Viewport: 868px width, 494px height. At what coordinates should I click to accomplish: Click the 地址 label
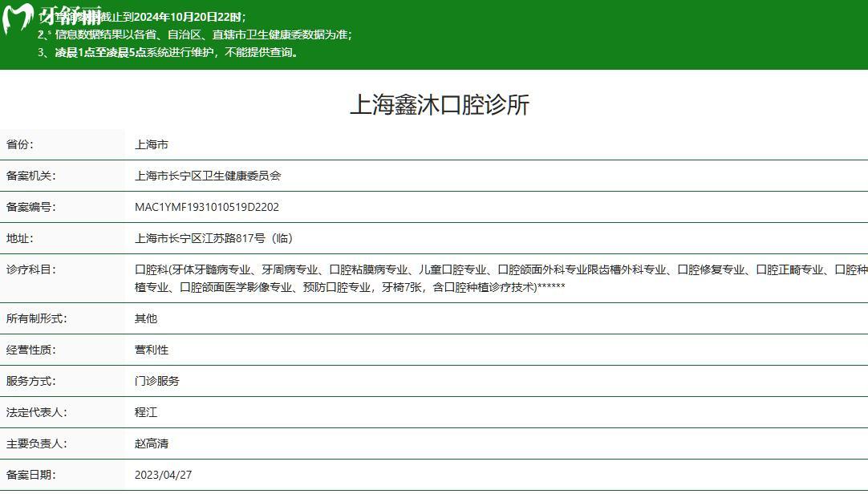point(19,238)
